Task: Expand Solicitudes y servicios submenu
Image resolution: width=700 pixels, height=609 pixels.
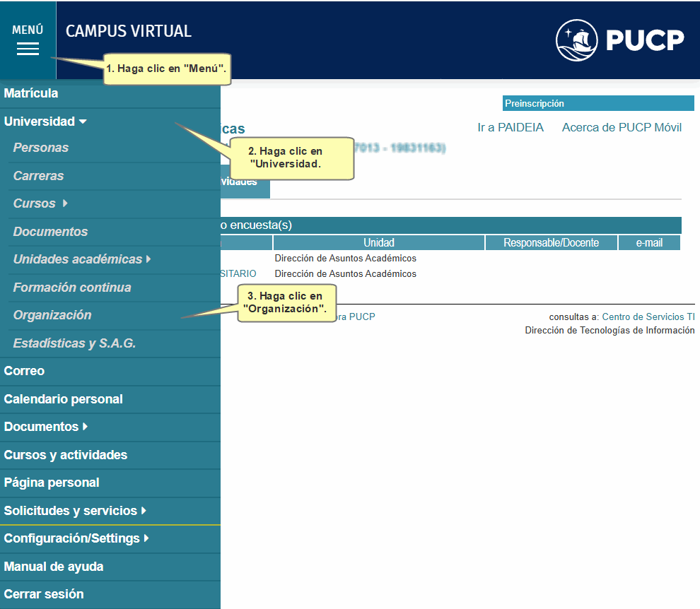Action: 144,511
